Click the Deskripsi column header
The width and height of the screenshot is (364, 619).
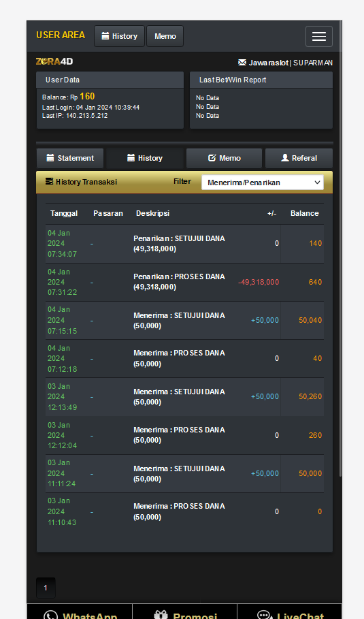[152, 213]
